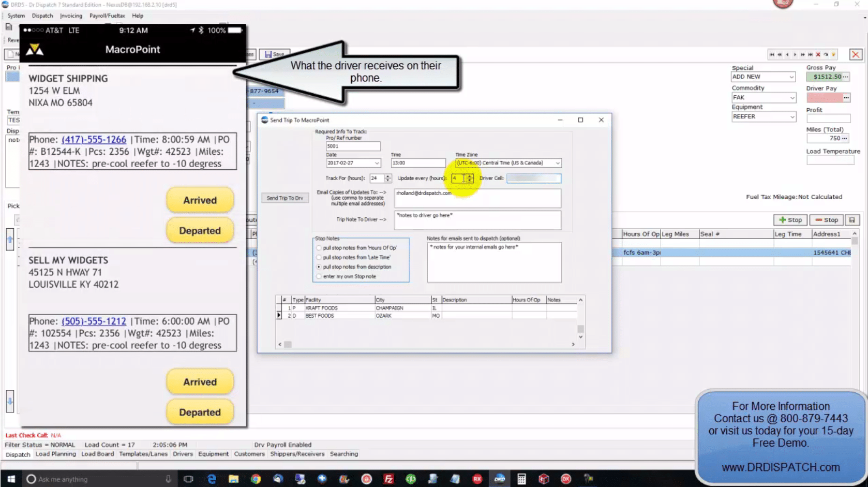Open the Dispatch menu
868x487 pixels.
(42, 16)
